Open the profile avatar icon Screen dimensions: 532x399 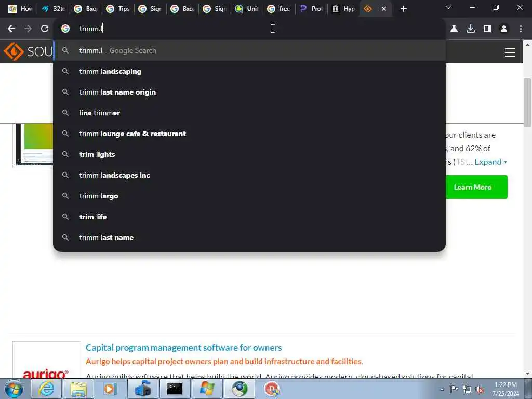coord(504,29)
